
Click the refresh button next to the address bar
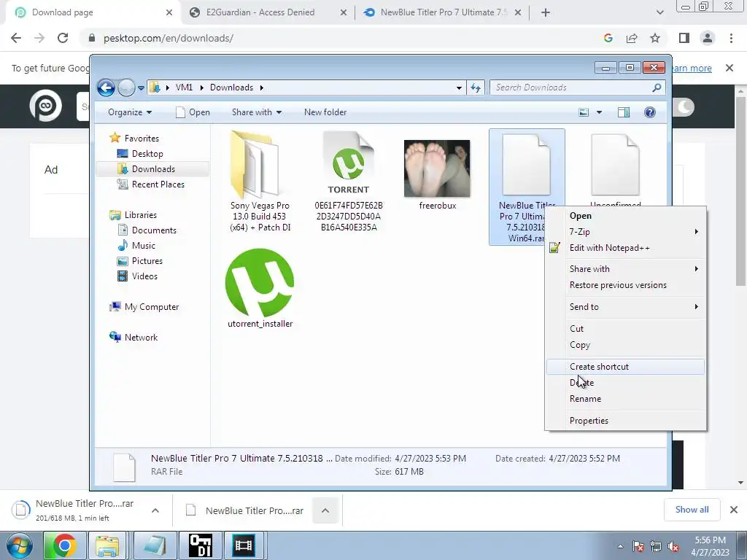[476, 87]
